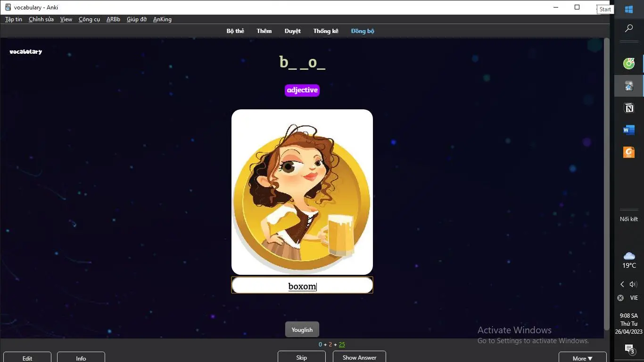
Task: Click the volume speaker icon
Action: [633, 284]
